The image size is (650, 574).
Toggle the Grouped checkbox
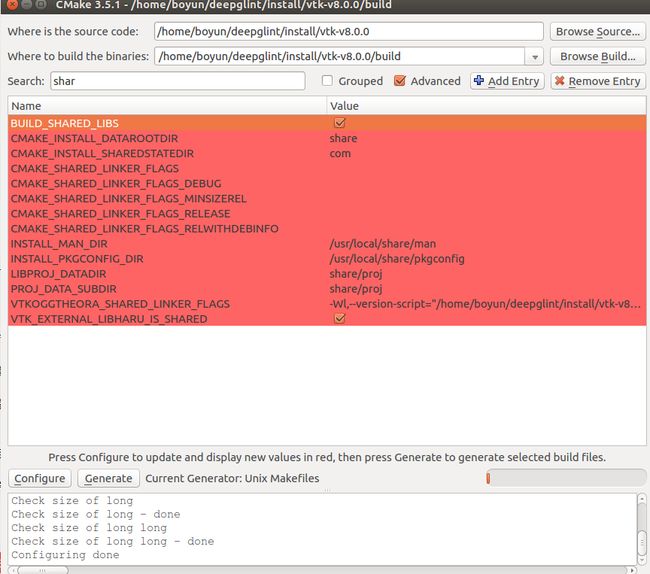pyautogui.click(x=327, y=80)
